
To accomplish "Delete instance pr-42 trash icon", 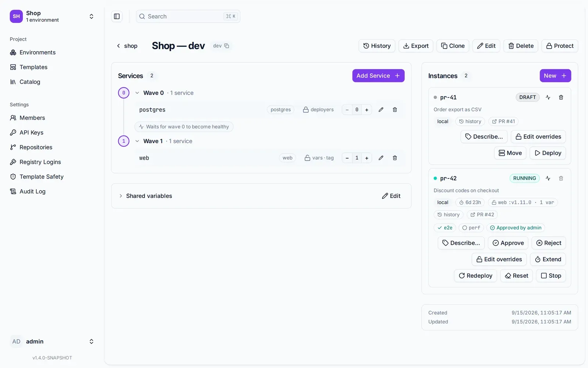I will (561, 178).
